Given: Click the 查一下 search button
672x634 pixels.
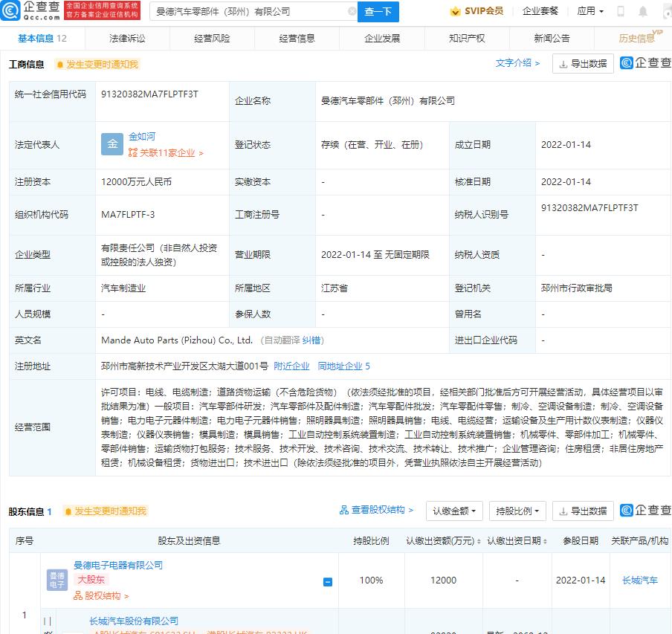Looking at the screenshot, I should click(378, 12).
